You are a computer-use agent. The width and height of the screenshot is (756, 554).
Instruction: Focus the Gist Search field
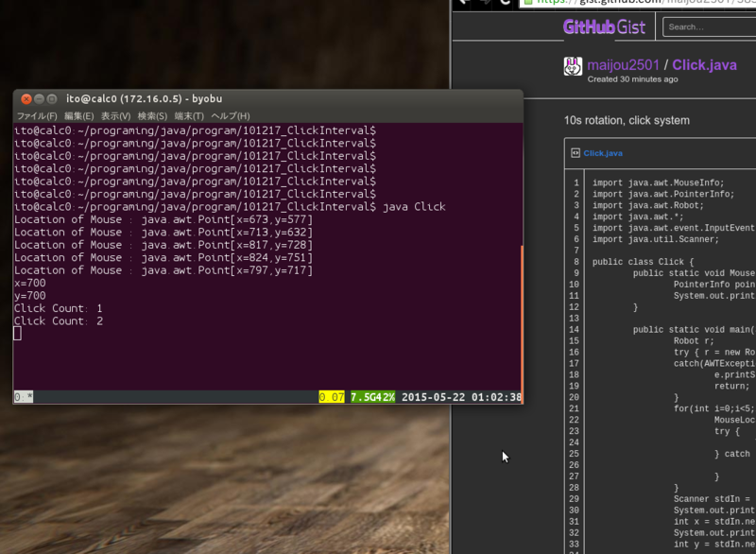[x=710, y=27]
